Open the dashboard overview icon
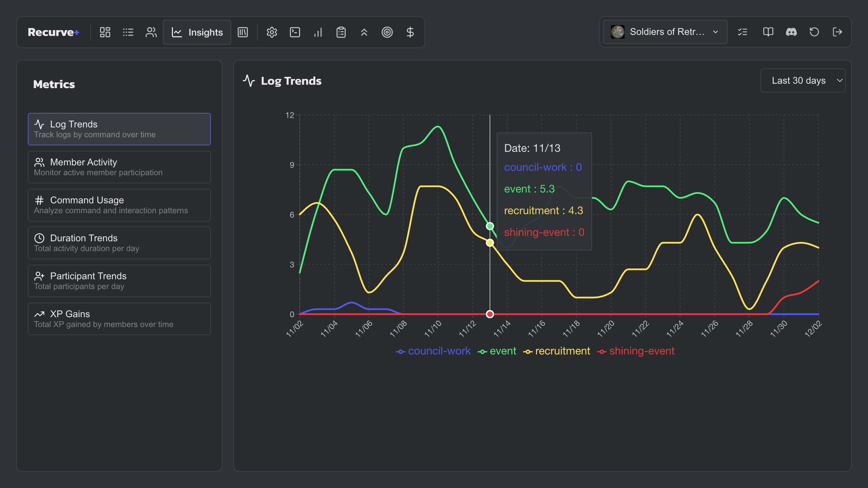The height and width of the screenshot is (488, 868). [x=104, y=32]
